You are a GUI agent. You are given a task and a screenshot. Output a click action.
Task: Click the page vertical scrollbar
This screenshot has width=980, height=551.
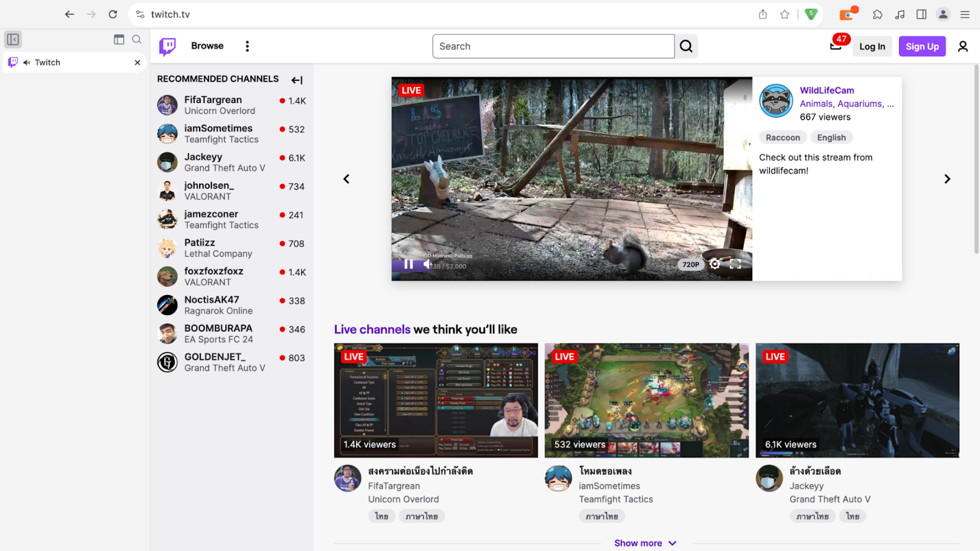click(976, 159)
